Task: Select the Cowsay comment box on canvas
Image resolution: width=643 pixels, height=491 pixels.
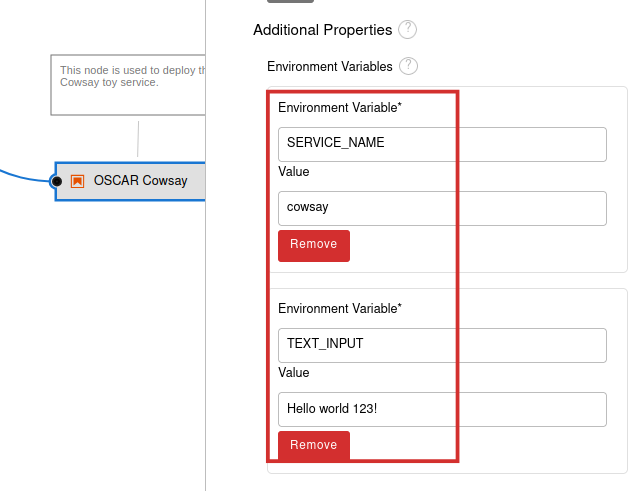Action: click(128, 84)
